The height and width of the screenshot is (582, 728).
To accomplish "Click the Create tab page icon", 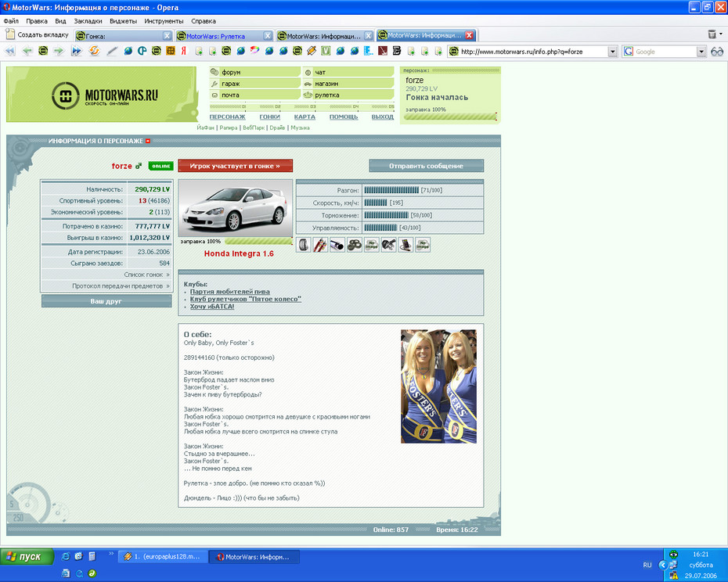I will click(x=10, y=34).
